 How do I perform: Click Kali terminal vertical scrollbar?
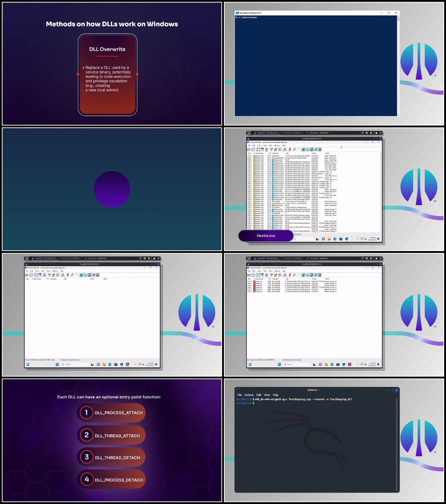pos(397,444)
